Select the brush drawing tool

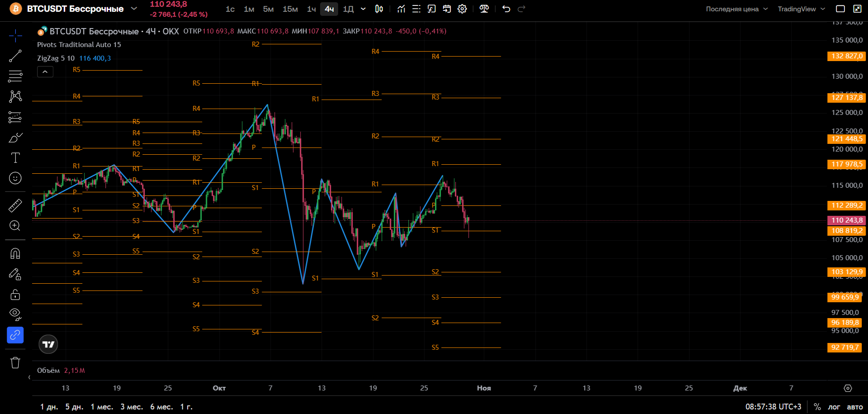15,138
